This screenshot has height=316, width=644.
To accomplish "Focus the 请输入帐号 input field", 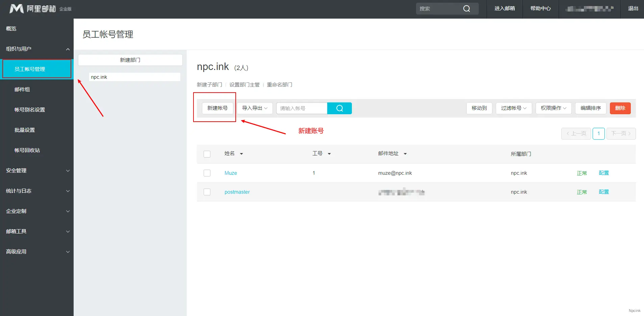I will pyautogui.click(x=302, y=108).
